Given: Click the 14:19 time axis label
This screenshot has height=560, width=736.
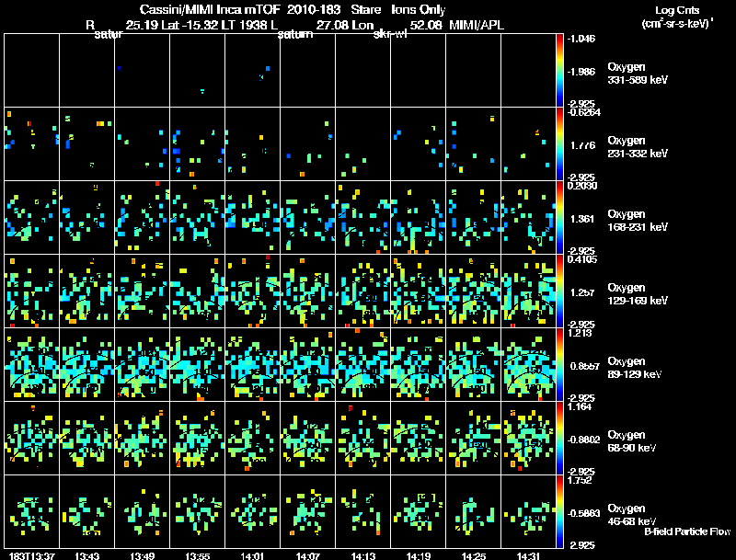Looking at the screenshot, I should [418, 554].
